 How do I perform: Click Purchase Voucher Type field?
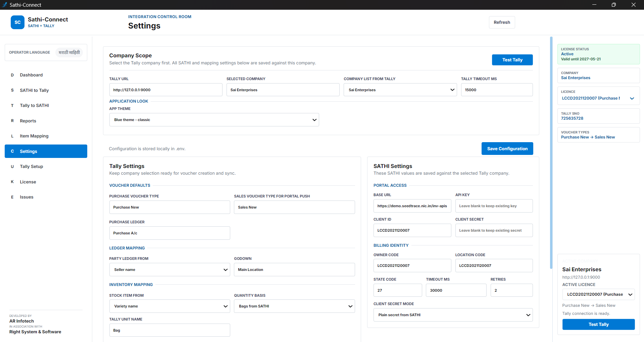point(169,207)
